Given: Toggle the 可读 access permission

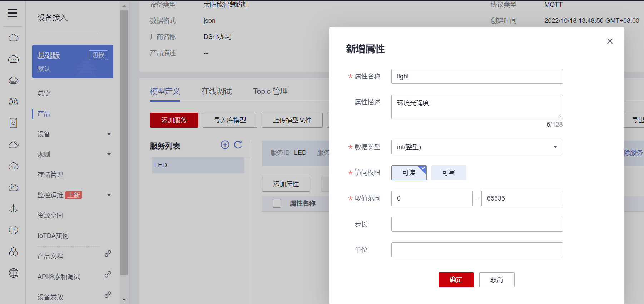Looking at the screenshot, I should click(409, 173).
